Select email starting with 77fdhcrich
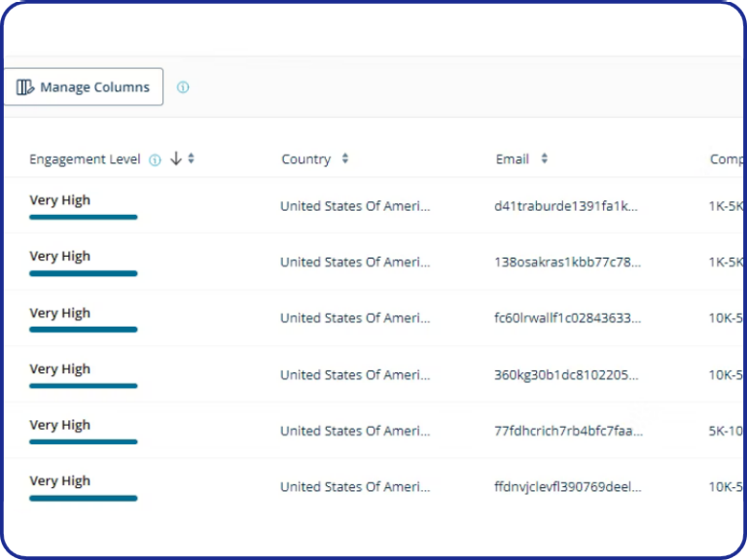The image size is (747, 560). (568, 431)
